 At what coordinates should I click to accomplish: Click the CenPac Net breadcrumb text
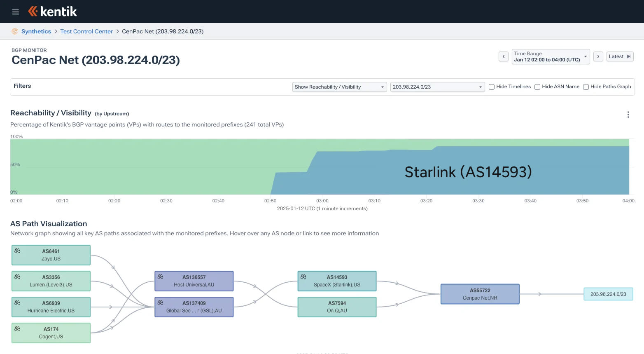pyautogui.click(x=163, y=31)
